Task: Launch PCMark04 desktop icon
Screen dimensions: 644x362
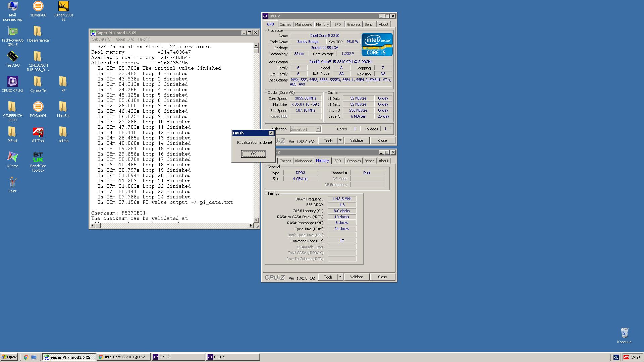Action: pos(38,110)
